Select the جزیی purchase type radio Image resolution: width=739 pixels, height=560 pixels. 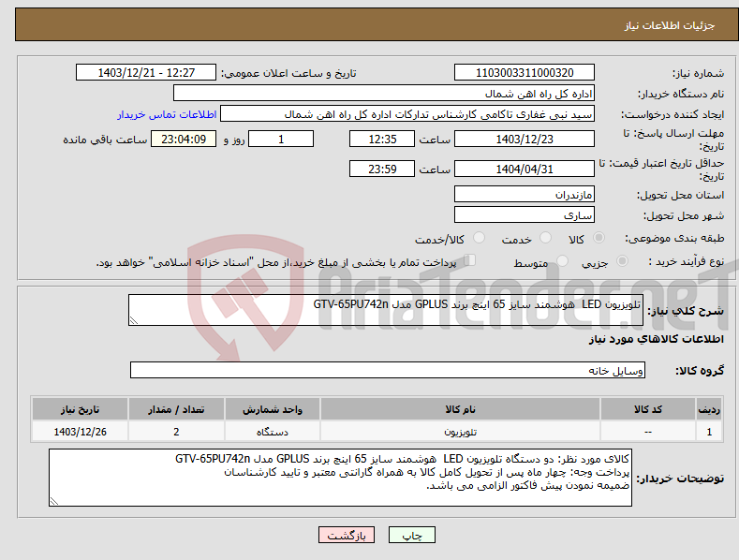point(622,260)
